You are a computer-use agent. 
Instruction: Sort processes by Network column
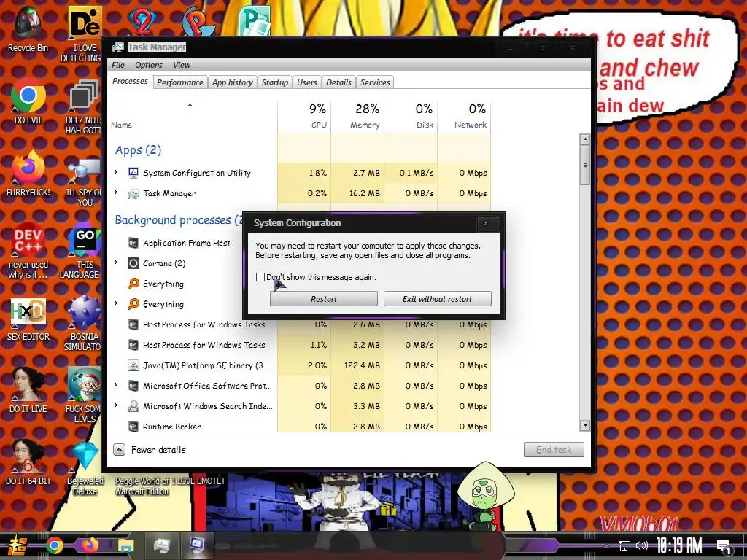pos(465,116)
